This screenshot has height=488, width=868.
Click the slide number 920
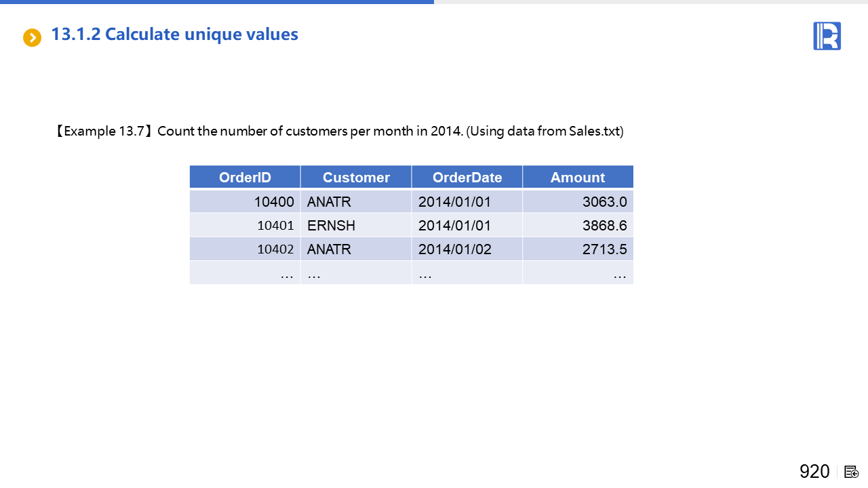(x=814, y=472)
